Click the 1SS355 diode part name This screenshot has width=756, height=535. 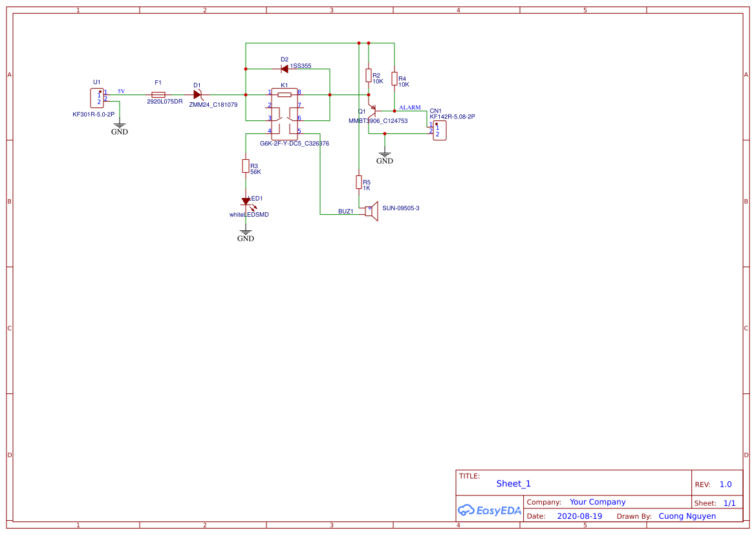coord(300,65)
